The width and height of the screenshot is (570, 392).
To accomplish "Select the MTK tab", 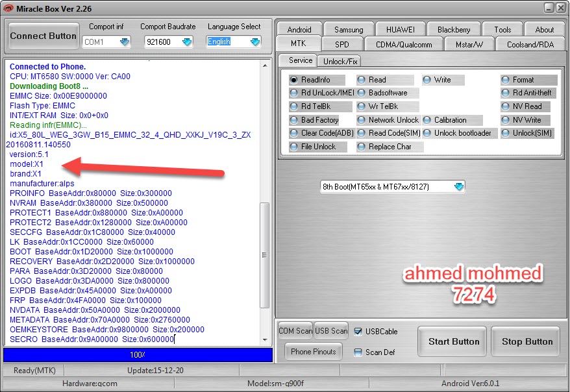I will pos(299,43).
